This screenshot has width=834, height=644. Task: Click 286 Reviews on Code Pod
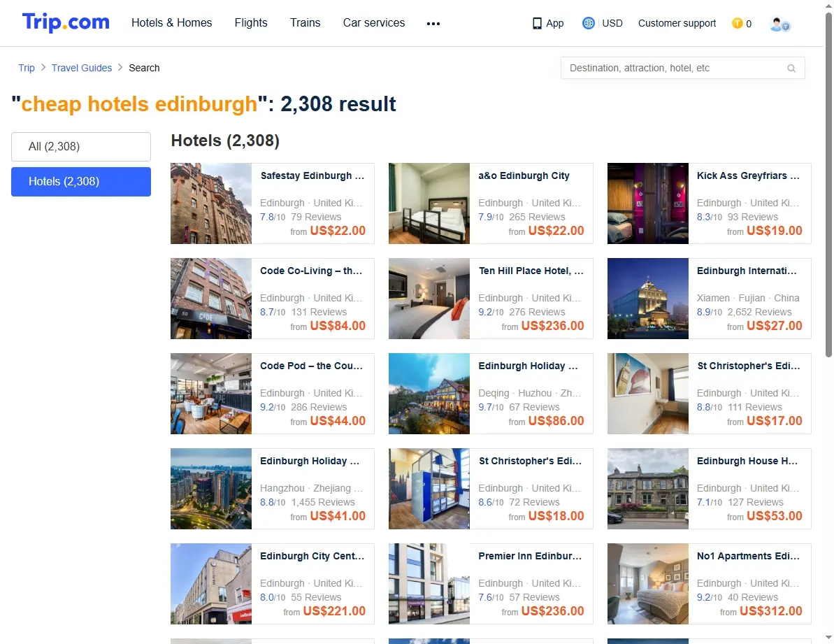(x=319, y=408)
